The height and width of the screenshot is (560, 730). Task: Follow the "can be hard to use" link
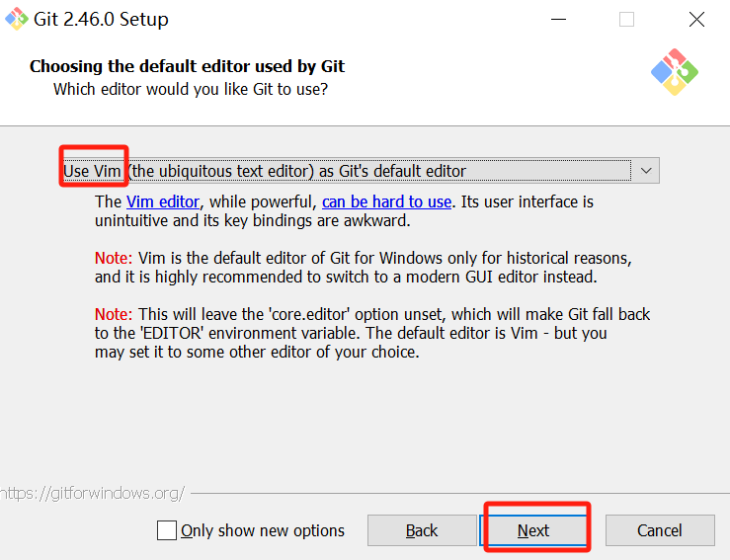click(386, 201)
